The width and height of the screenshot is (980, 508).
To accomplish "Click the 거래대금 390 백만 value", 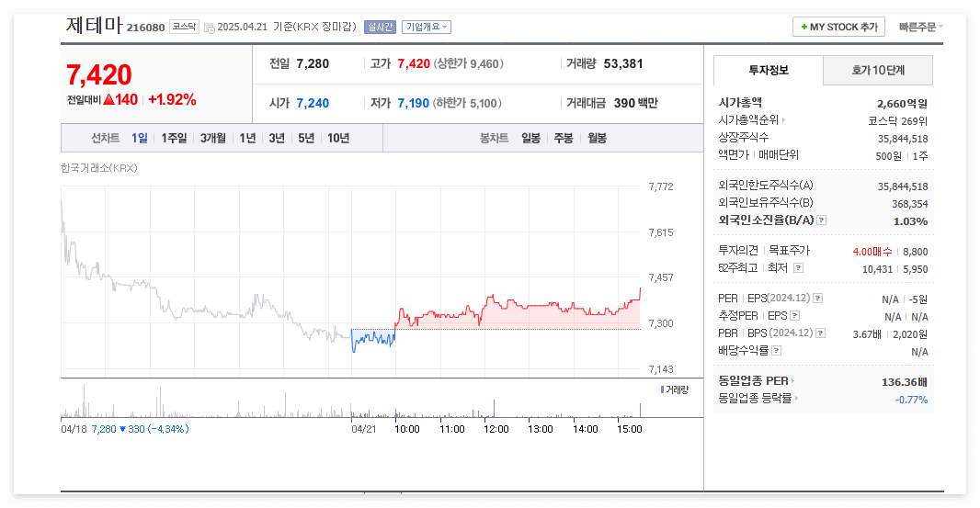I will coord(635,103).
